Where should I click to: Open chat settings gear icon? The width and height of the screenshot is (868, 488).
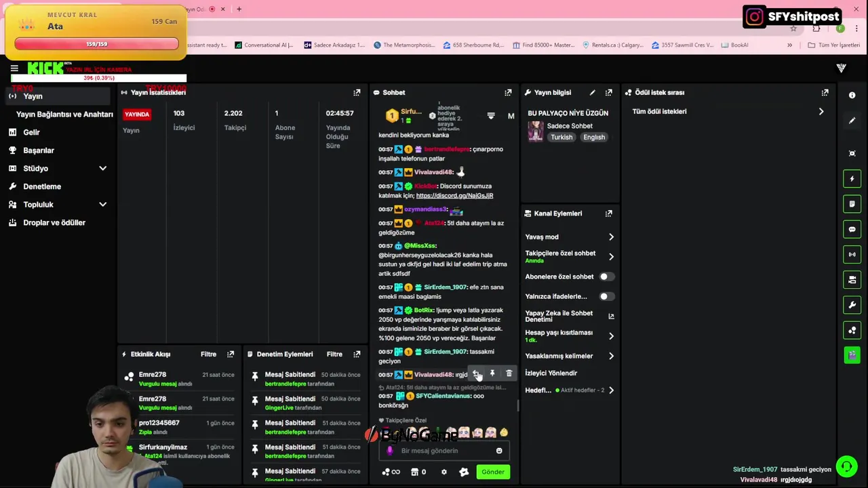[444, 472]
